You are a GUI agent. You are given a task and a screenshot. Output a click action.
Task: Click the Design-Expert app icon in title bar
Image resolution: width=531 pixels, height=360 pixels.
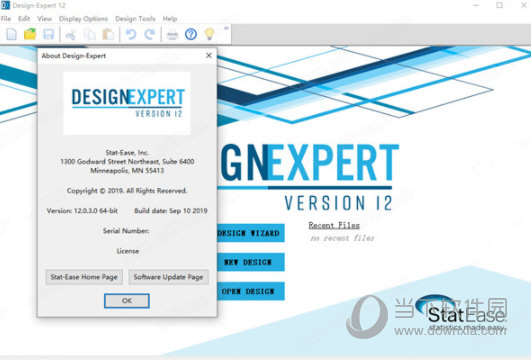coord(5,5)
